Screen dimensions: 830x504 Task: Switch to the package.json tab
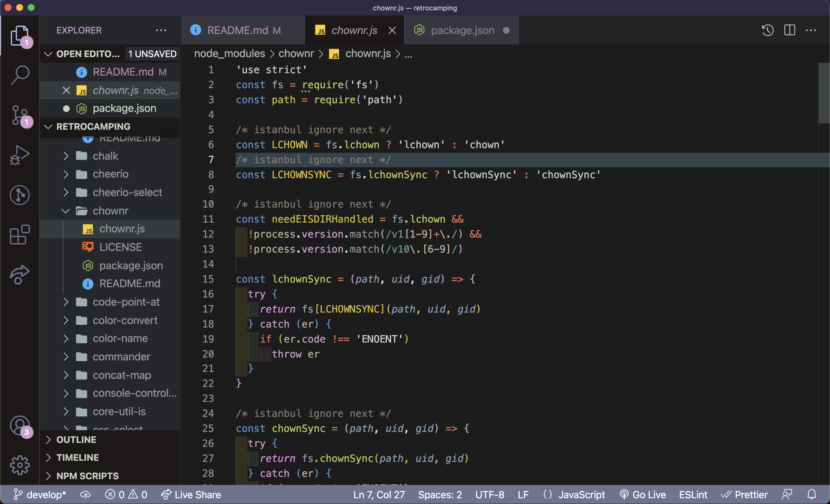(x=462, y=30)
